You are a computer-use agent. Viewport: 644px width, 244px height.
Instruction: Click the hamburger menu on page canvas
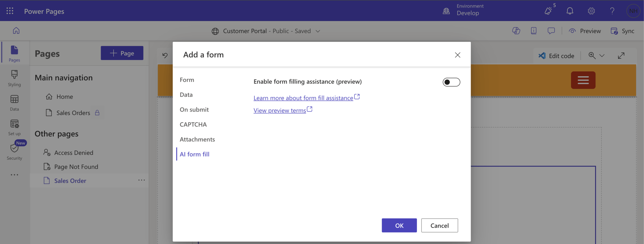[x=583, y=80]
